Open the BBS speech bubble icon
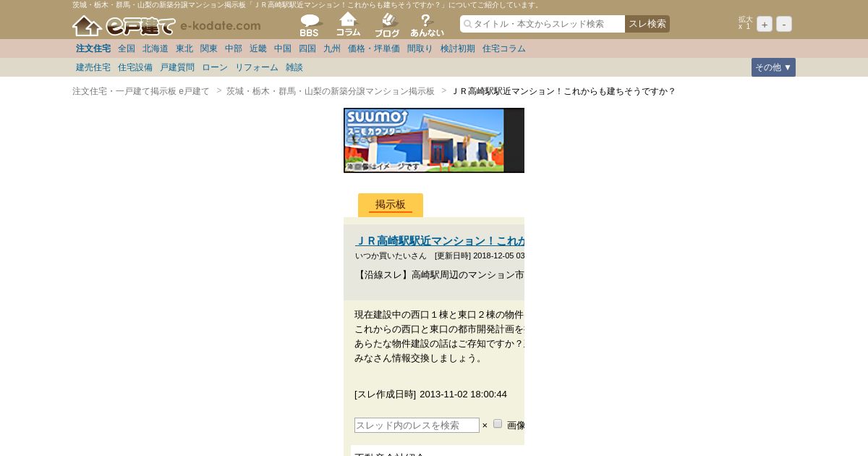The width and height of the screenshot is (868, 456). tap(310, 25)
